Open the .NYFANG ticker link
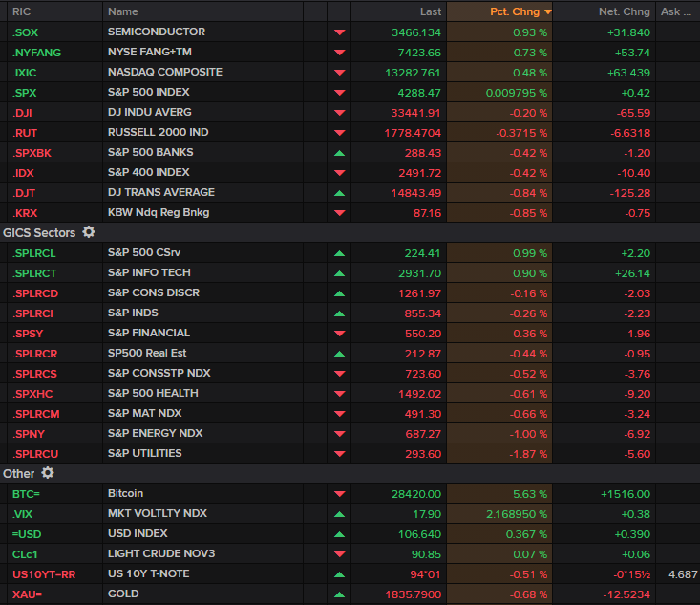The width and height of the screenshot is (700, 605). tap(36, 53)
